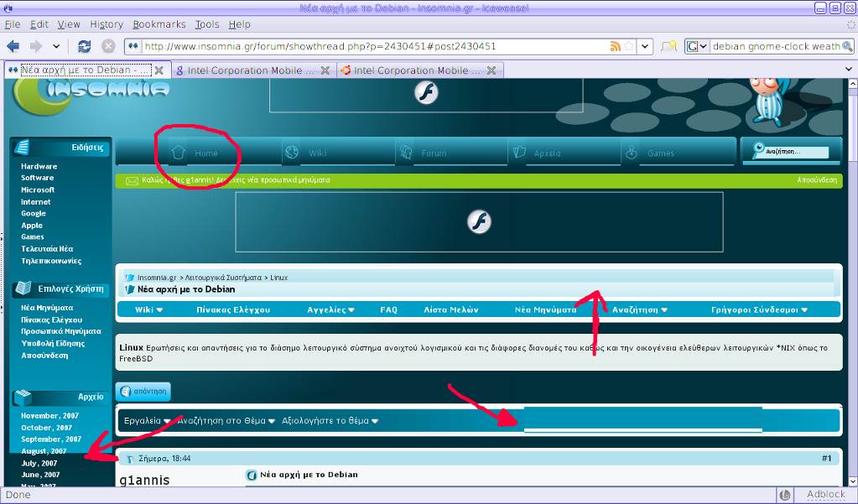Image resolution: width=858 pixels, height=504 pixels.
Task: Open Αρχείο in the site navigation bar
Action: (547, 153)
